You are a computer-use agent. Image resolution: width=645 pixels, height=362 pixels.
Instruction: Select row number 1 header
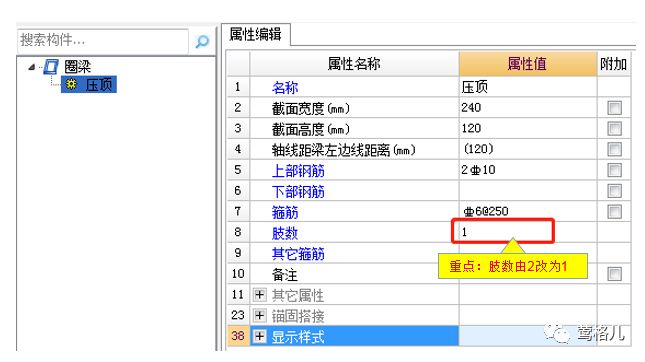[238, 87]
